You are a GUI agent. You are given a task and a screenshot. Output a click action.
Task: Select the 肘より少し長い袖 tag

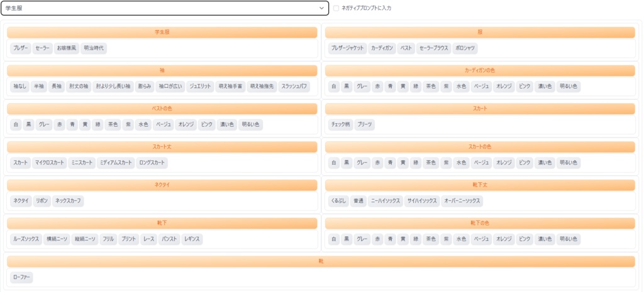(x=113, y=87)
